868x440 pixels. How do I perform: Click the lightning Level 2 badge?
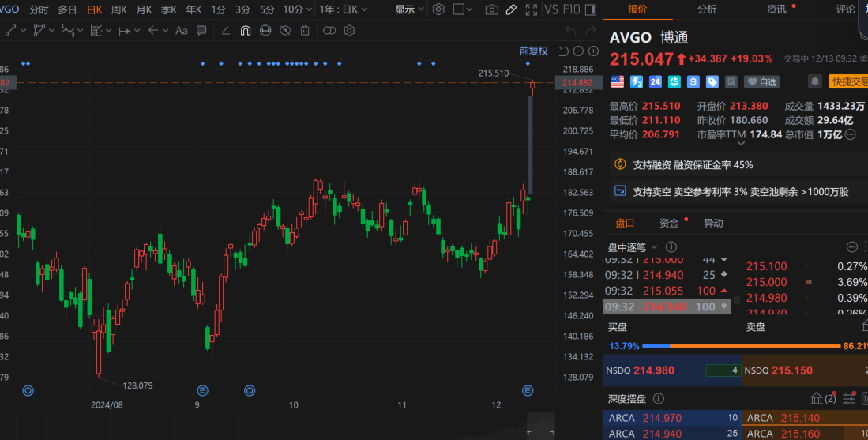pyautogui.click(x=637, y=82)
